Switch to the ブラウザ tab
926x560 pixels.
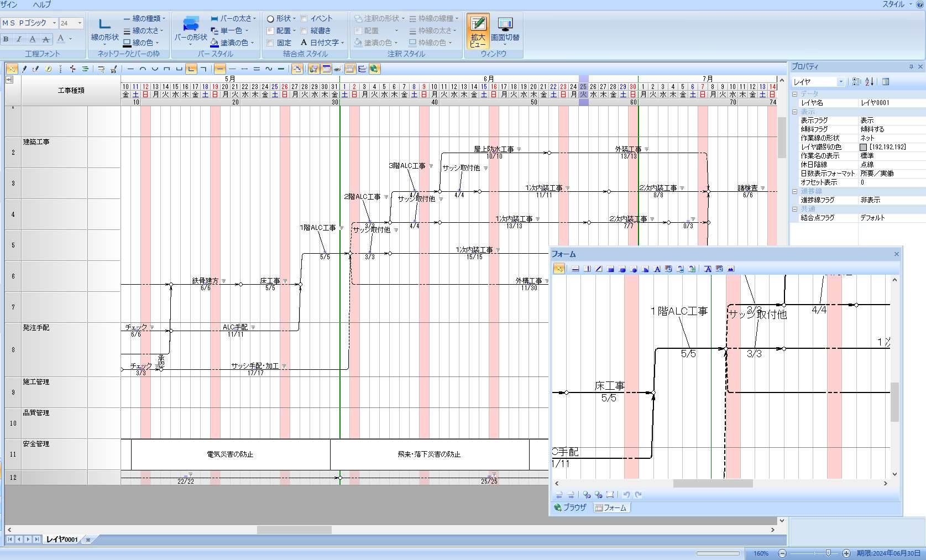click(570, 507)
